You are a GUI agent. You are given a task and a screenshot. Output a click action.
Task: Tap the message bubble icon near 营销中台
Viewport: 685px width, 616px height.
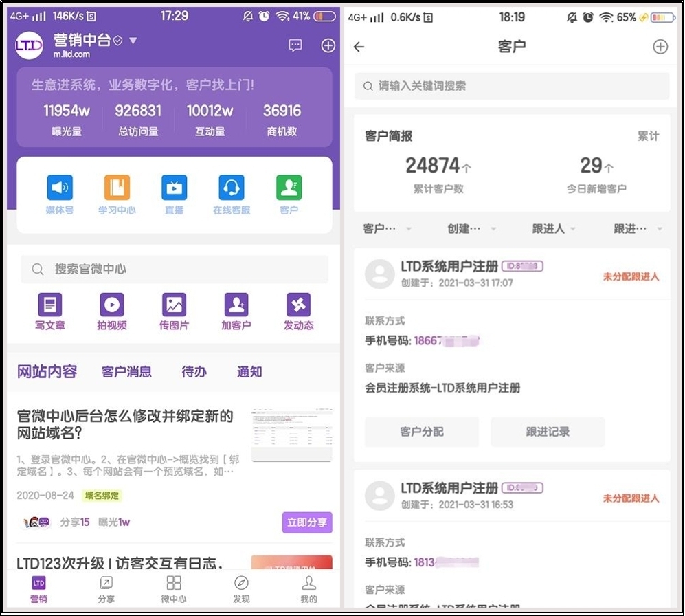tap(295, 45)
